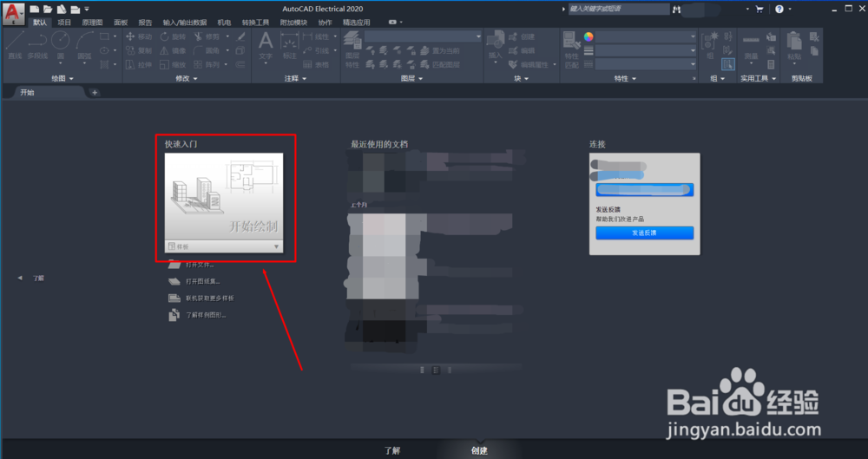This screenshot has height=459, width=868.
Task: Open 图层特性 layer properties
Action: (x=352, y=49)
